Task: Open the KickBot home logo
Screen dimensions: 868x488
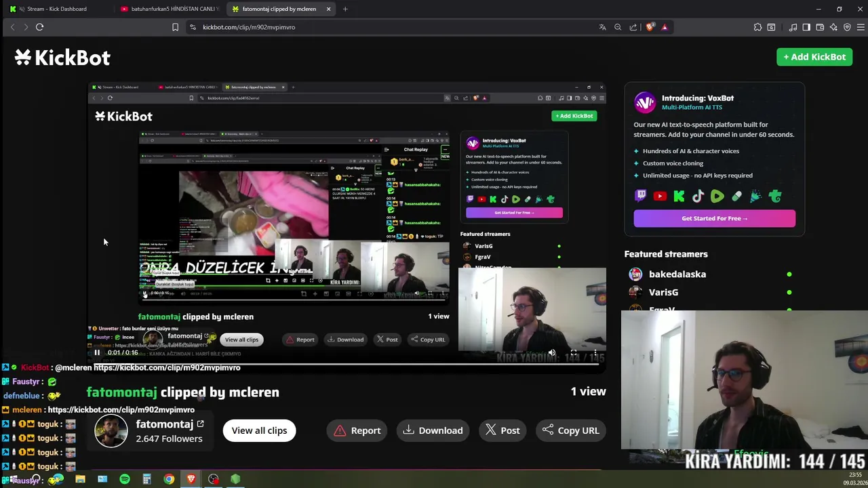Action: coord(62,58)
